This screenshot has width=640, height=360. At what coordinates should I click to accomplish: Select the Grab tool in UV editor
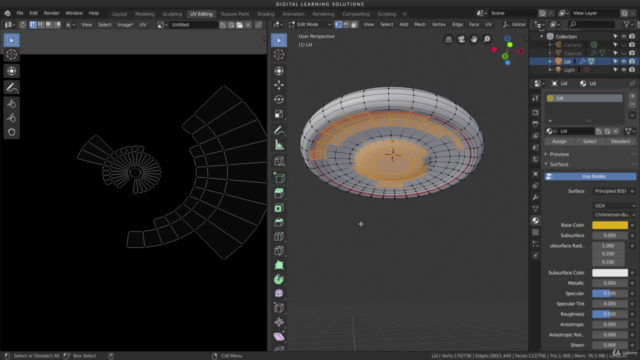coord(11,104)
